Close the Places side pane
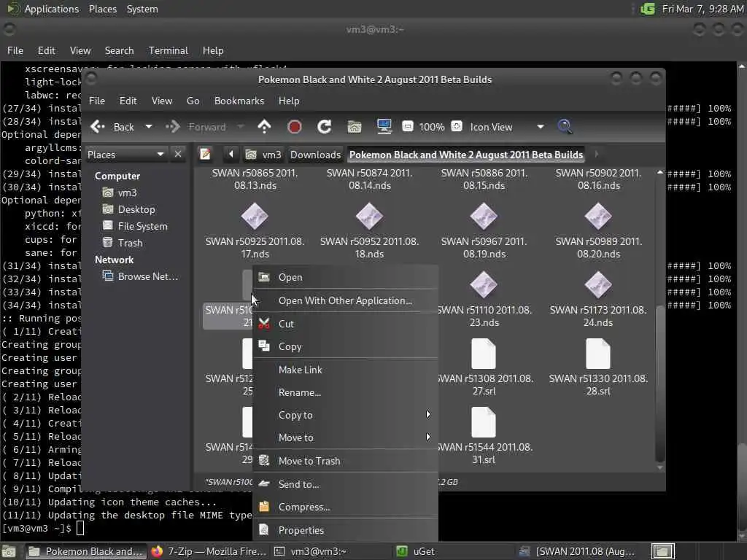 pos(178,155)
